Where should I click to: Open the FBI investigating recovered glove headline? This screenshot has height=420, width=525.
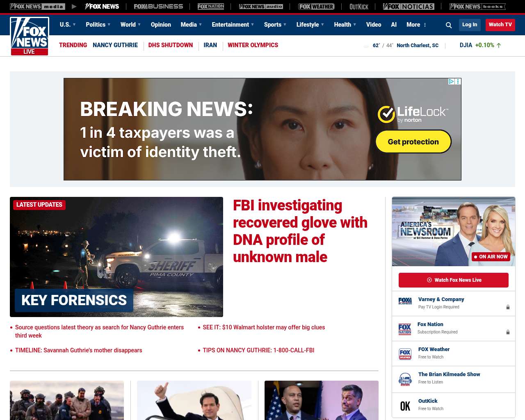tap(300, 231)
